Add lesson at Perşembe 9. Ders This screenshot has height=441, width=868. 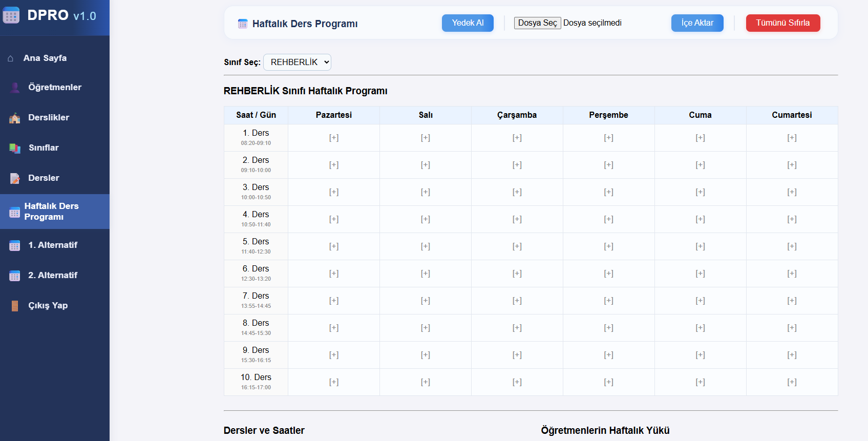pyautogui.click(x=608, y=355)
